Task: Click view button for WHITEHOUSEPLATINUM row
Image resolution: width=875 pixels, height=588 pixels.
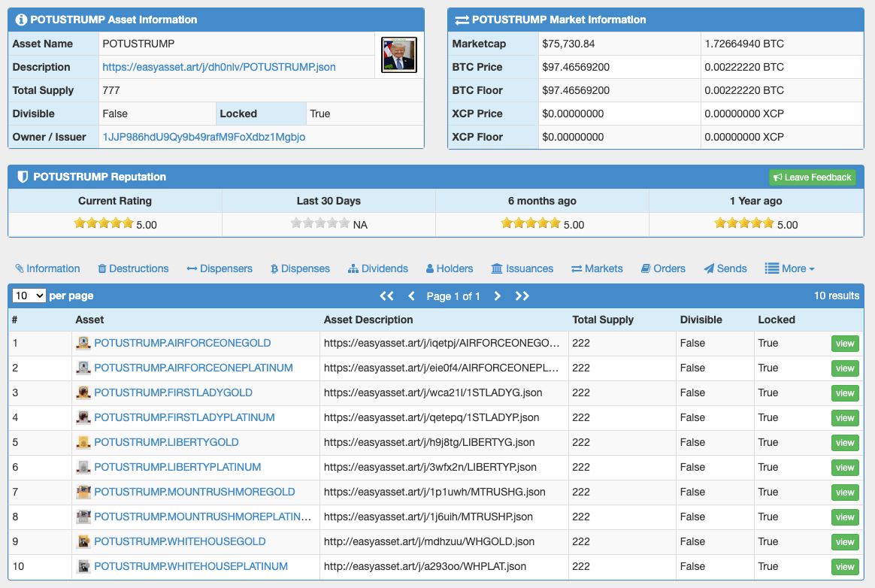Action: coord(845,567)
